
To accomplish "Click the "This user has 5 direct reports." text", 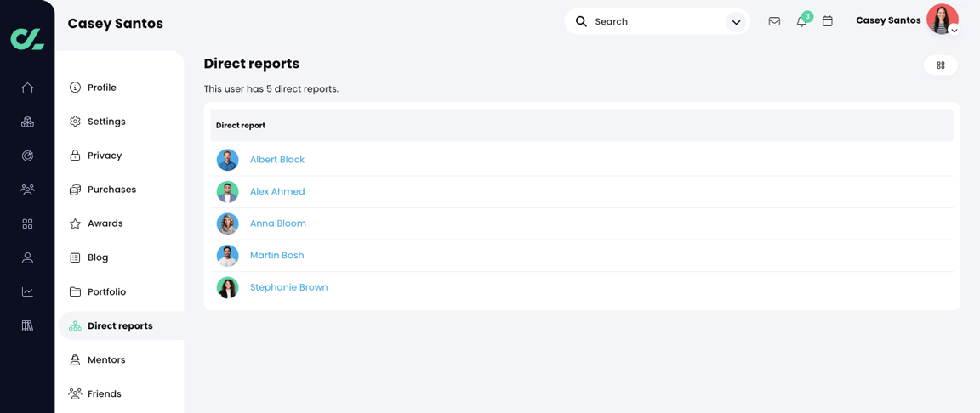I will [271, 89].
